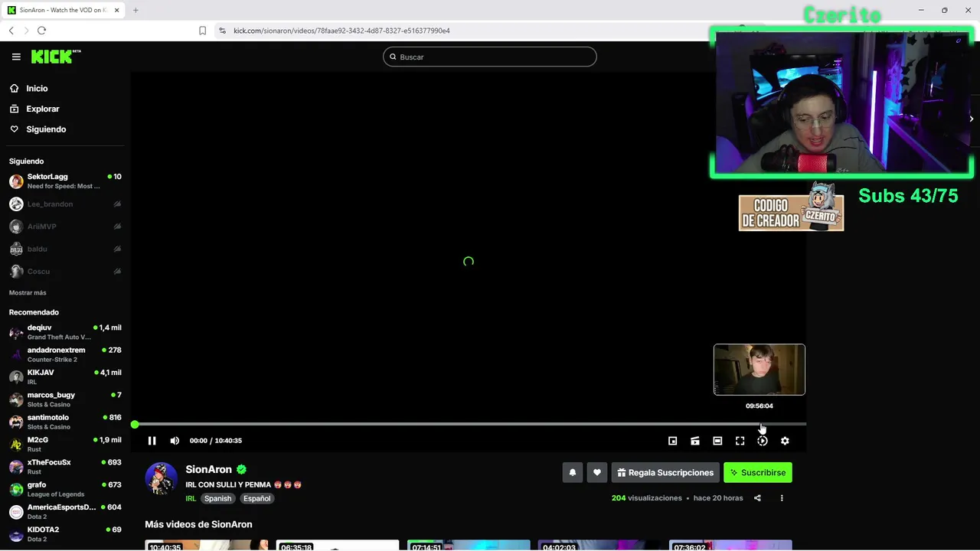This screenshot has height=551, width=980.
Task: Open deqiuv recommended channel
Action: (64, 332)
